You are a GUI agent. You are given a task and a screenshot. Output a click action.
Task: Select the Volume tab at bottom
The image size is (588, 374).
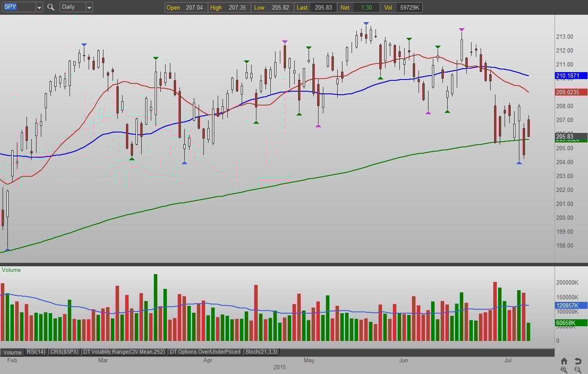coord(13,352)
